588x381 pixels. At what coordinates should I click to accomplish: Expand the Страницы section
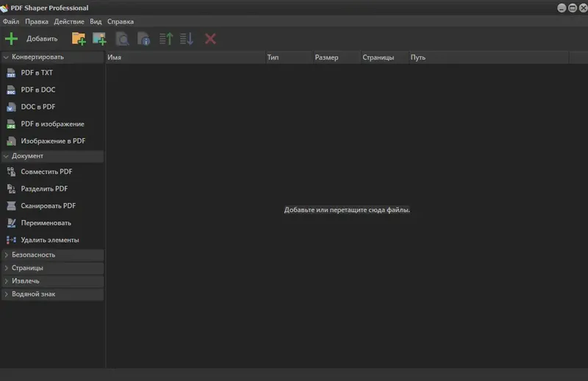(x=52, y=268)
